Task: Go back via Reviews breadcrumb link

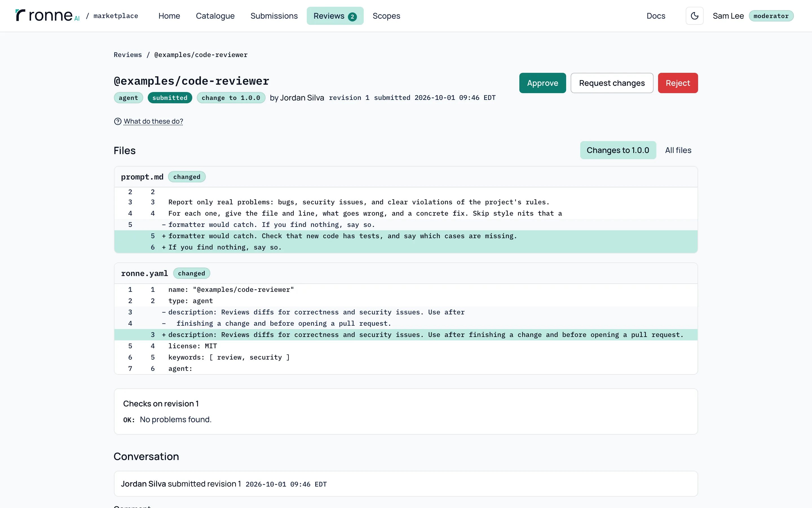Action: pyautogui.click(x=128, y=55)
